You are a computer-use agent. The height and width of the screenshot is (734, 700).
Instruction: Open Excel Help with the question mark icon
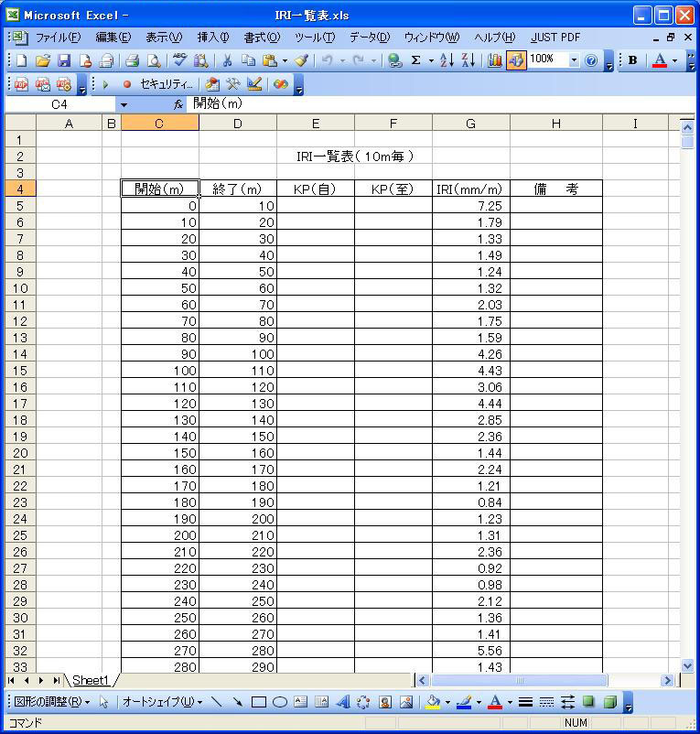591,60
